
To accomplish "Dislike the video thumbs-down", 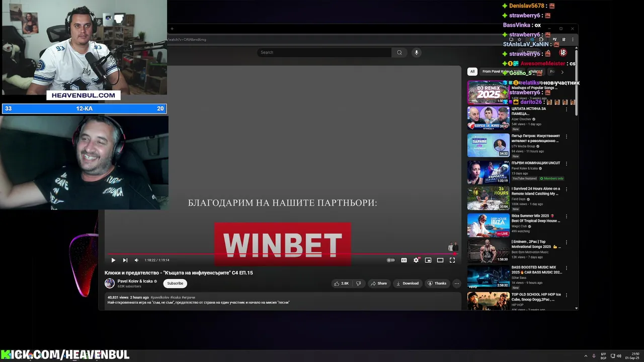I will click(x=358, y=284).
